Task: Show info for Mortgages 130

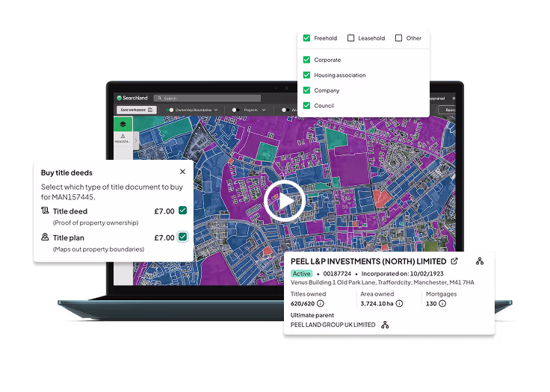Action: (x=442, y=303)
